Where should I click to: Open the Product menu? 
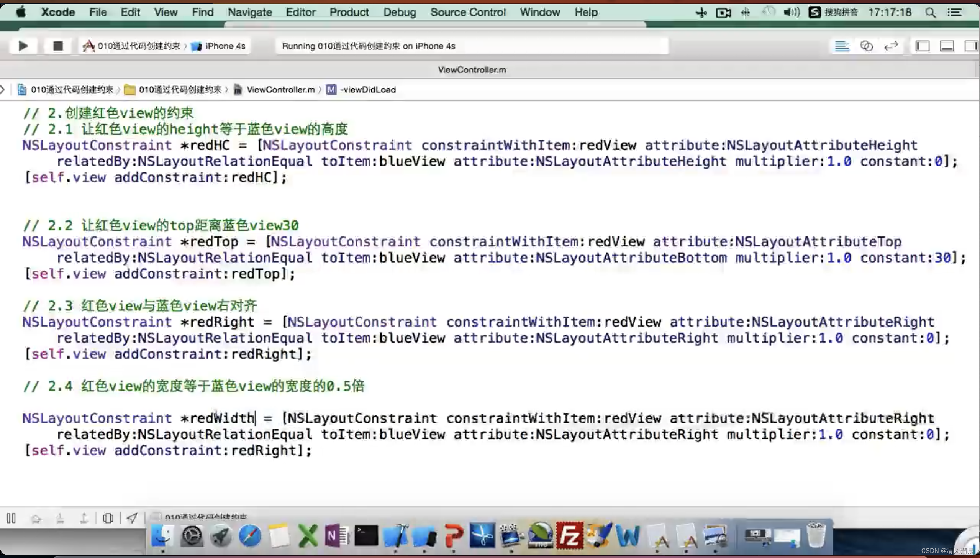(x=349, y=12)
